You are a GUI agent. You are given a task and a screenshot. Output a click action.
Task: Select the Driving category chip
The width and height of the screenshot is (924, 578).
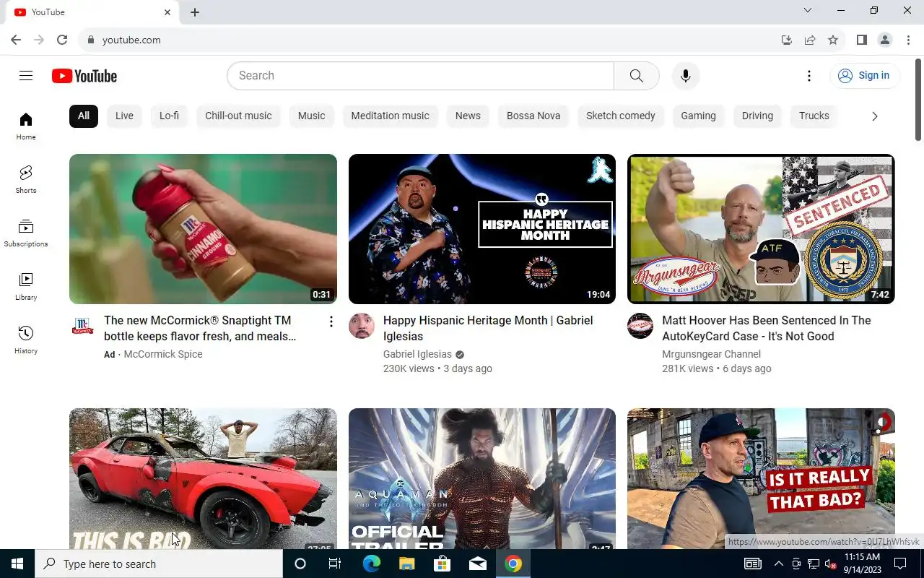(x=757, y=116)
